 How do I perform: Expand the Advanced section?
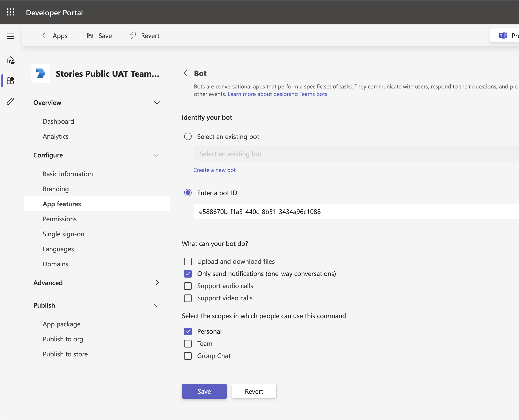click(x=157, y=283)
